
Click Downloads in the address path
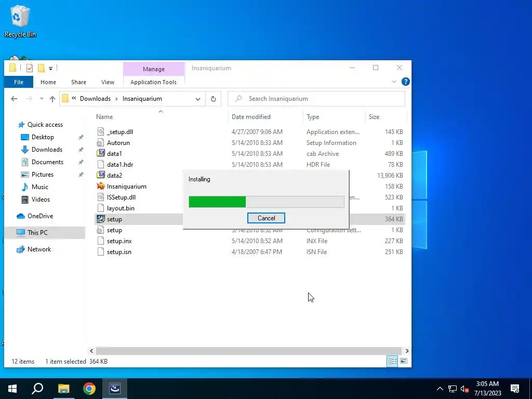[x=95, y=99]
